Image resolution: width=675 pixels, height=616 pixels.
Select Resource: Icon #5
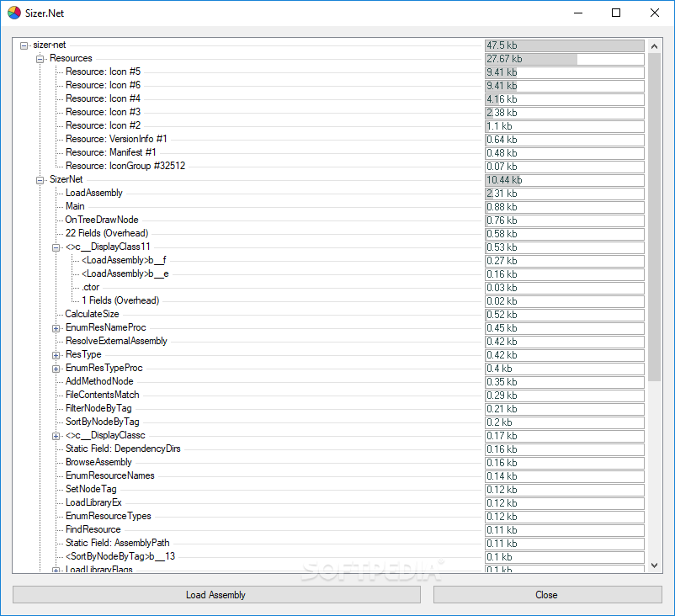pyautogui.click(x=103, y=72)
